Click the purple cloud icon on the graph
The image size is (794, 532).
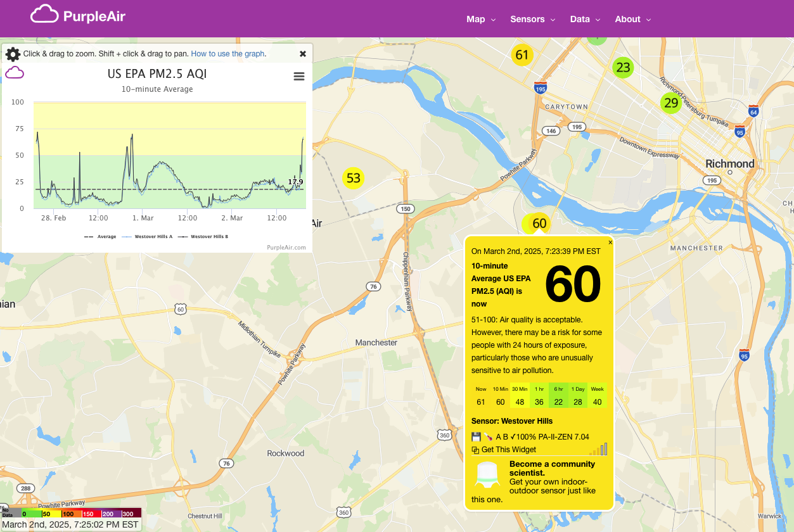pyautogui.click(x=15, y=73)
